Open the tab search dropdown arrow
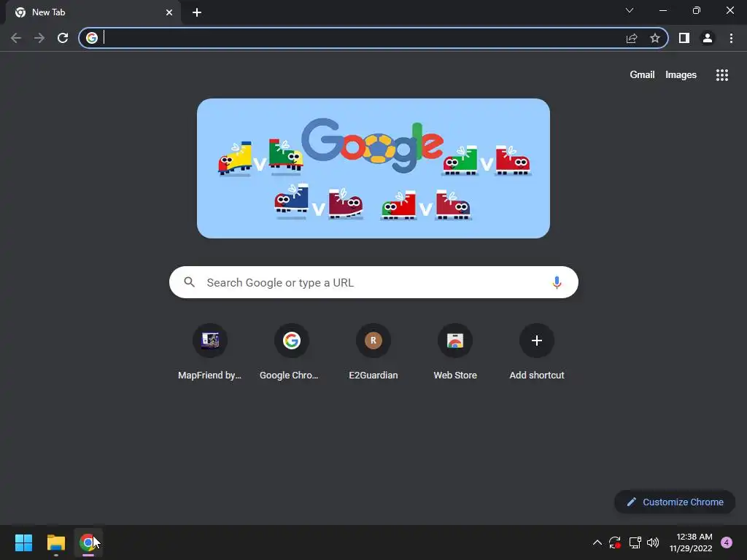The height and width of the screenshot is (560, 747). point(630,10)
